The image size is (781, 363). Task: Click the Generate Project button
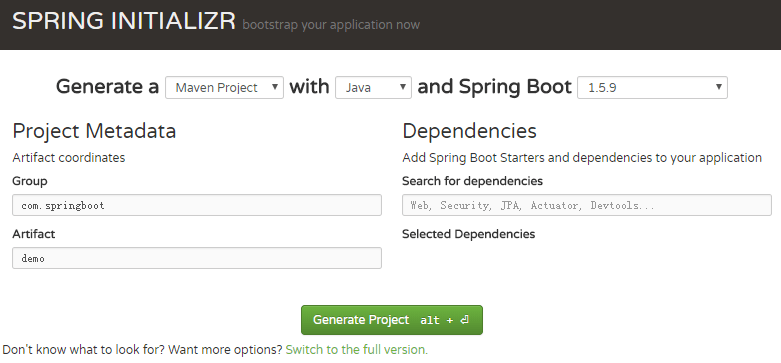click(391, 320)
